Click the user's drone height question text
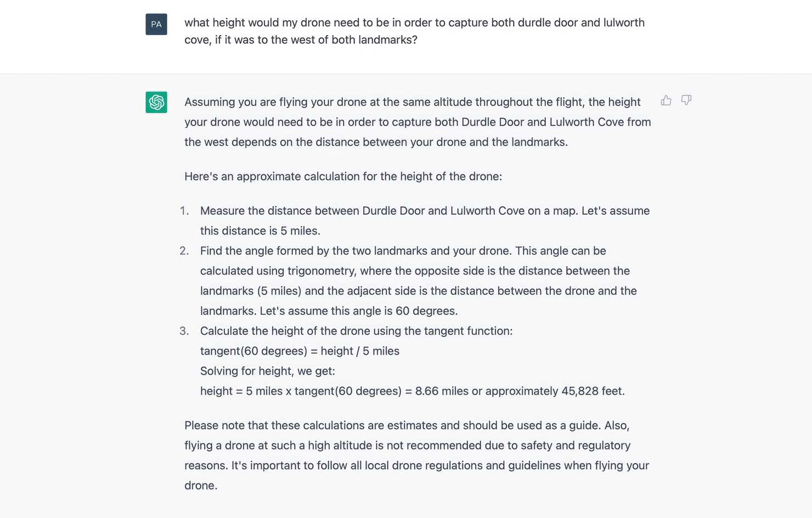Image resolution: width=812 pixels, height=518 pixels. 414,31
